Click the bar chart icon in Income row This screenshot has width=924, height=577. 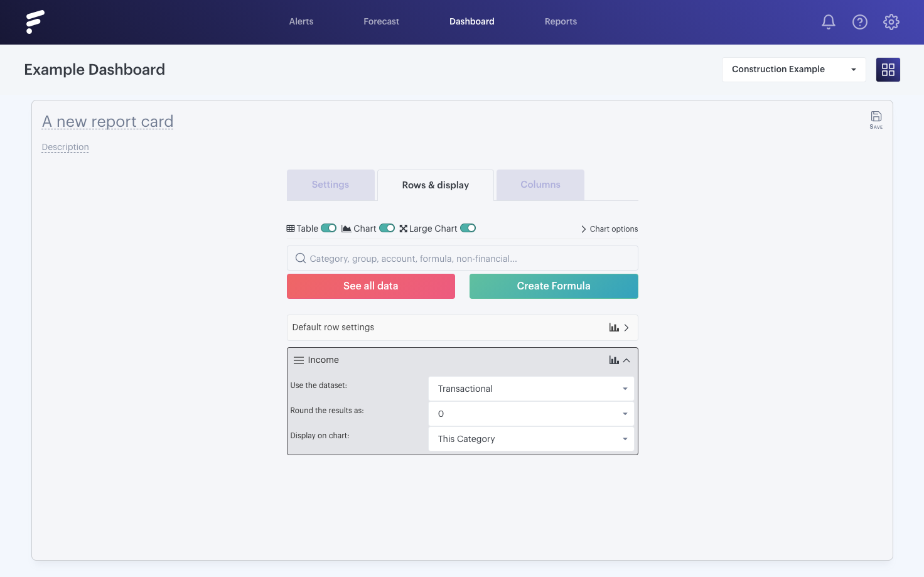click(x=614, y=360)
